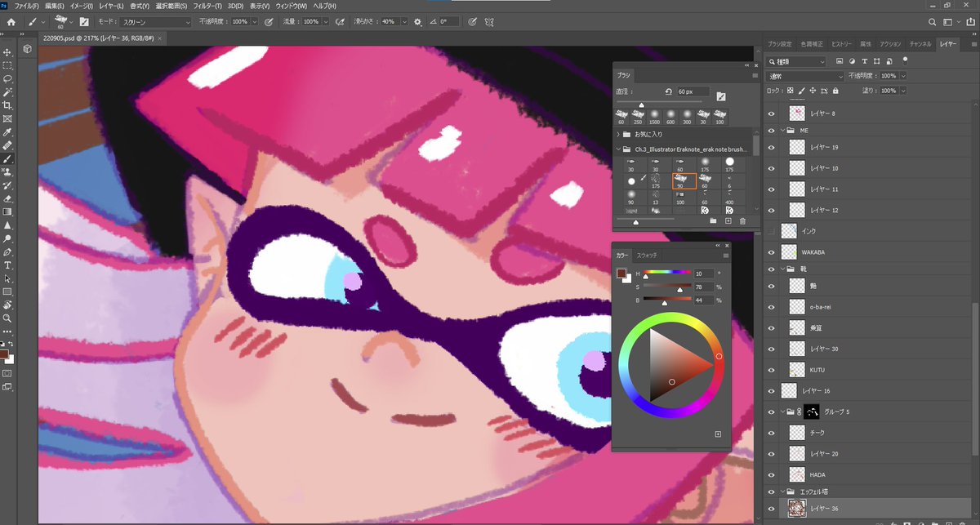Show the インク layer

coord(772,231)
